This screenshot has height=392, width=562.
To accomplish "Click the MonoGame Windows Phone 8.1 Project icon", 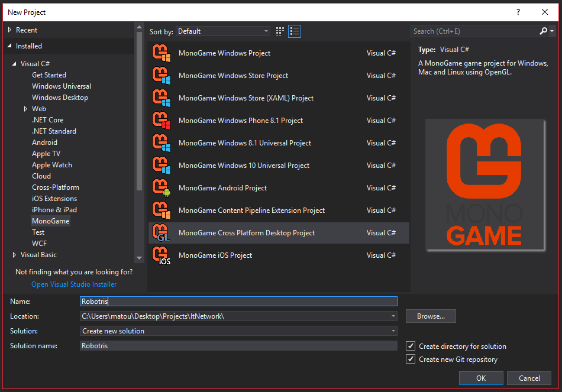I will pos(161,121).
